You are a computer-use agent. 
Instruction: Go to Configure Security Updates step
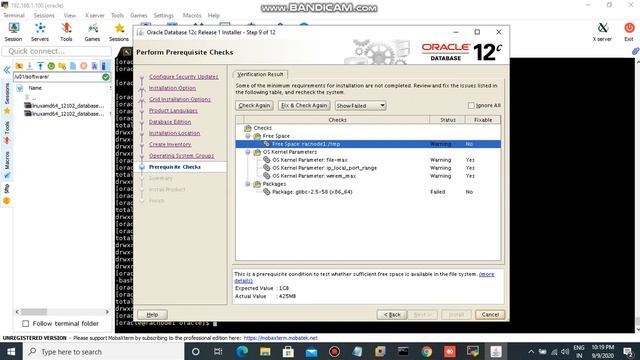(x=184, y=77)
